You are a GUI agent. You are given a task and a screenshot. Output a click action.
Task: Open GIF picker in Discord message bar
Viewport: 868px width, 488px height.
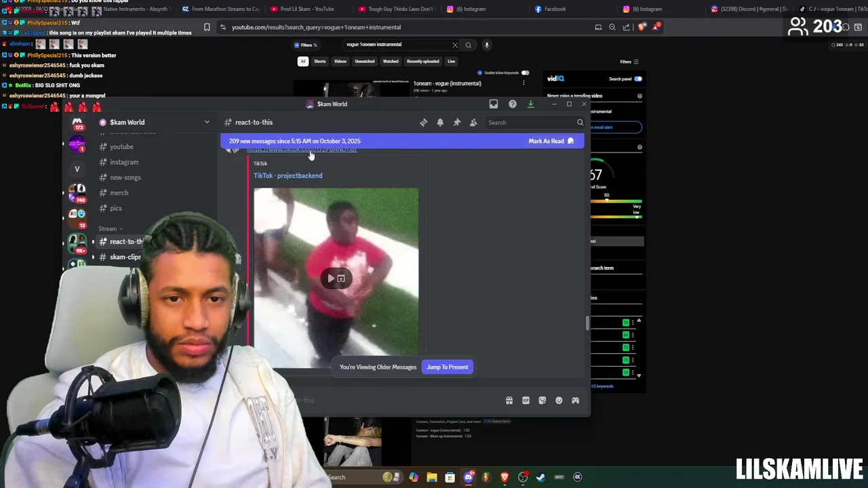526,401
